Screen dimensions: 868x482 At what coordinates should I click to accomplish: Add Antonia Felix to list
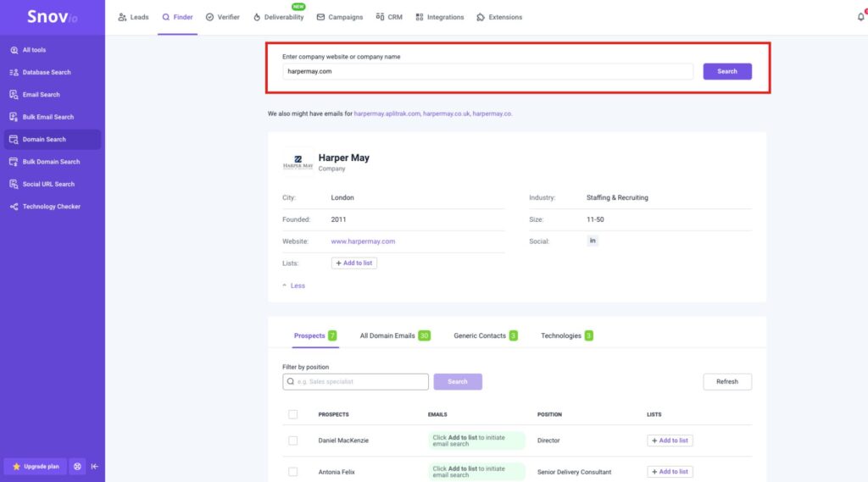[670, 472]
